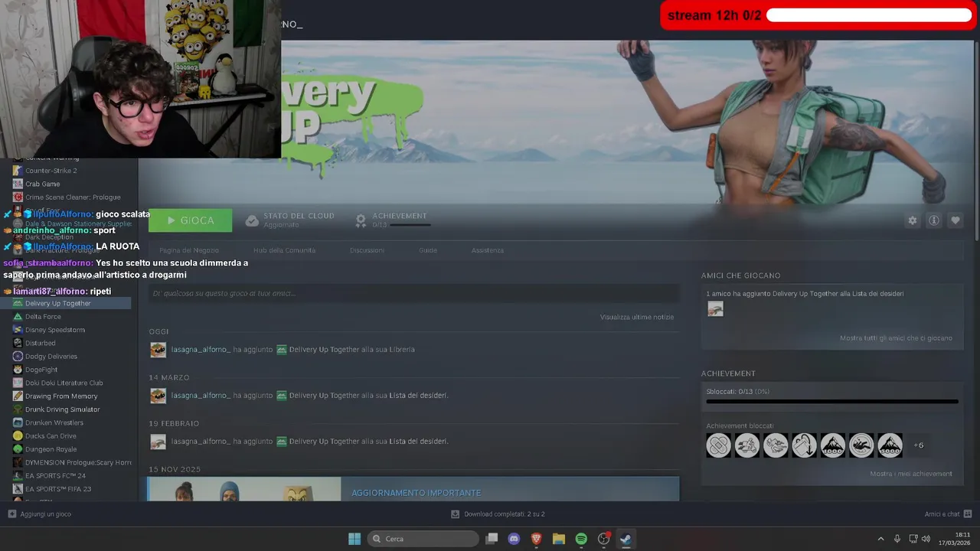Add game to favorites with heart icon

coord(955,220)
